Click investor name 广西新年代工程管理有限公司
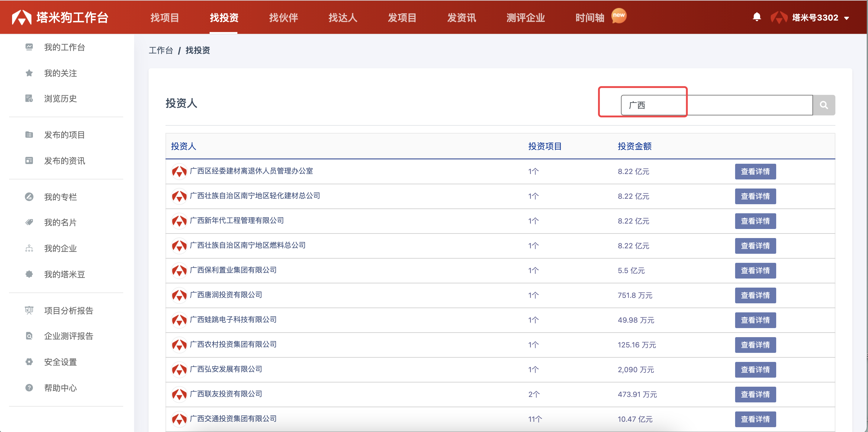 tap(236, 221)
